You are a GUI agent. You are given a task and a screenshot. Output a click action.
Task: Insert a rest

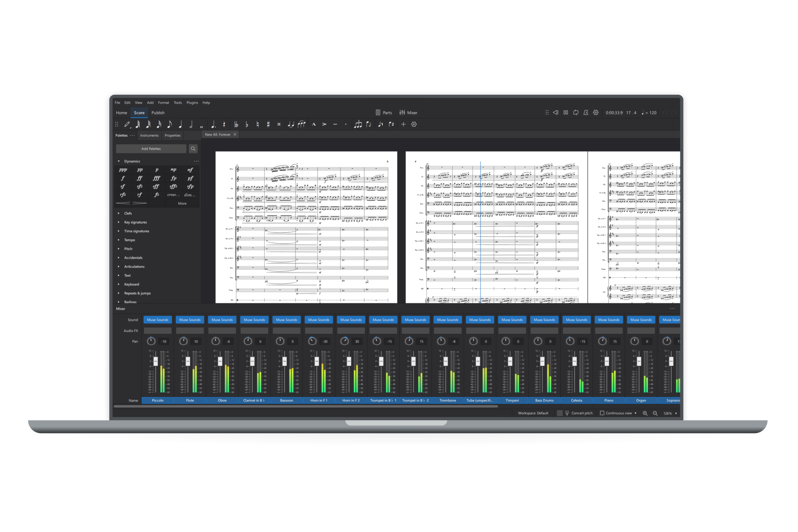(x=224, y=124)
